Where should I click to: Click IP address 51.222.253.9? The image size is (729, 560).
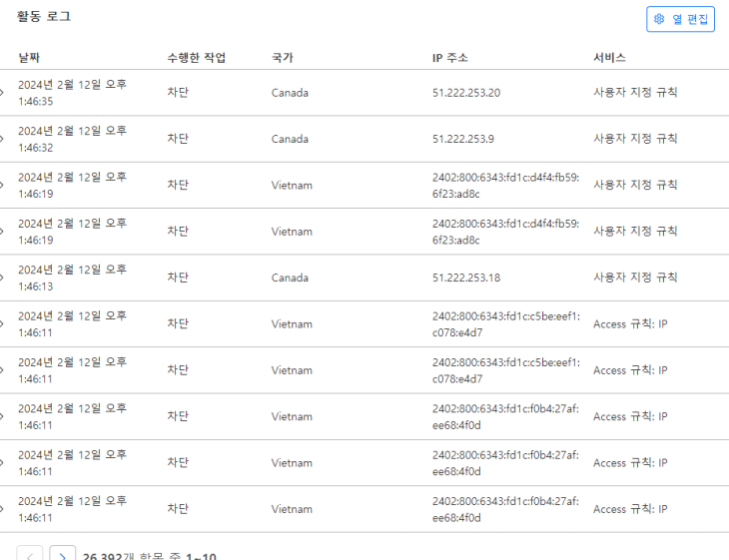463,139
